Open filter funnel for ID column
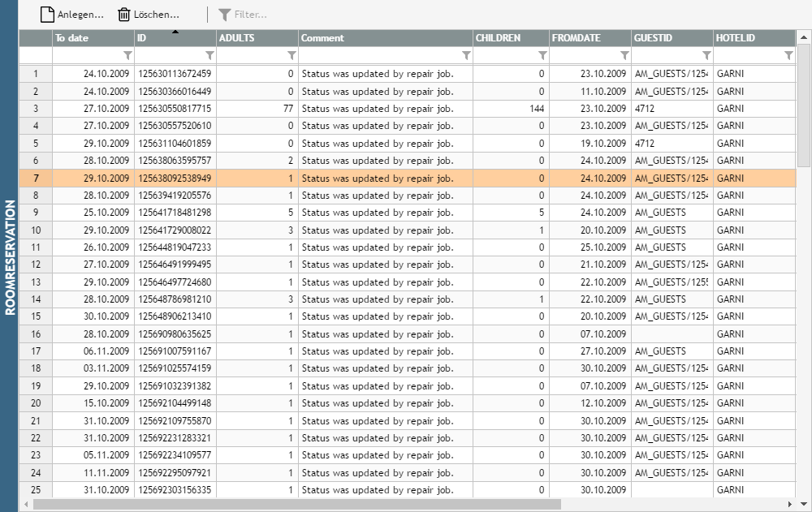Image resolution: width=812 pixels, height=512 pixels. (209, 55)
